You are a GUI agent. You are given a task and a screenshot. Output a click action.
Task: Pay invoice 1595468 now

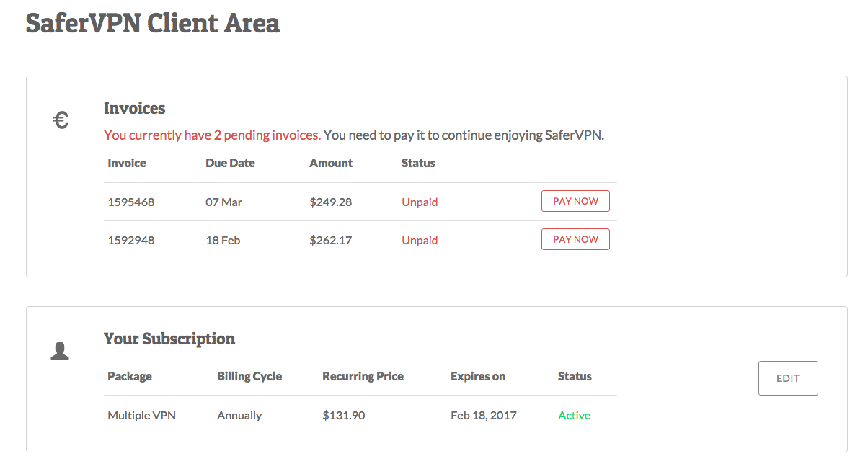[x=575, y=201]
